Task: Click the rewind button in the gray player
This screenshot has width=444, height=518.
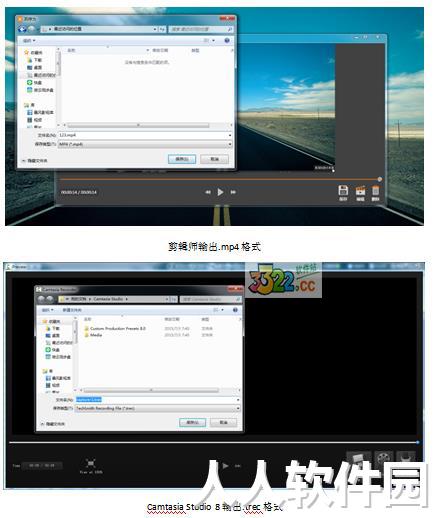Action: click(208, 192)
